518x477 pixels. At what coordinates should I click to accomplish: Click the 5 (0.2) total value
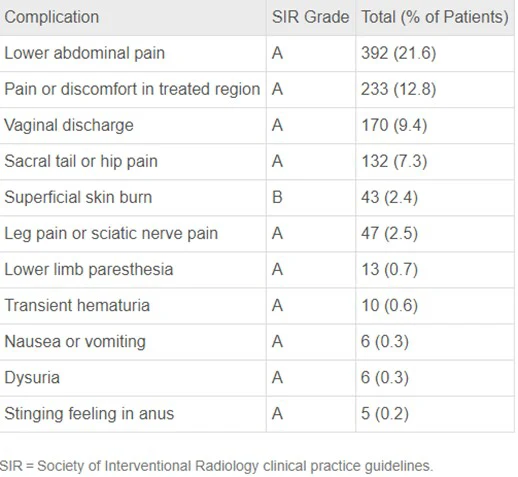click(385, 414)
